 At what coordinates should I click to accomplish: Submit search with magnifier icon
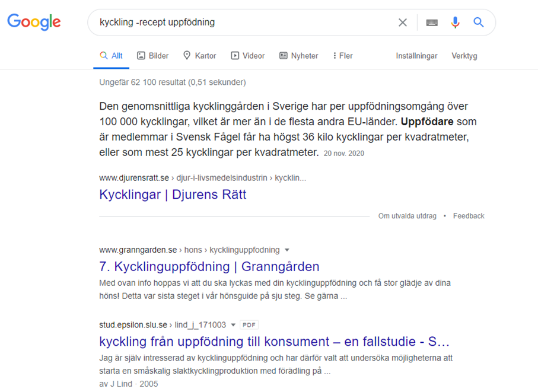point(478,23)
